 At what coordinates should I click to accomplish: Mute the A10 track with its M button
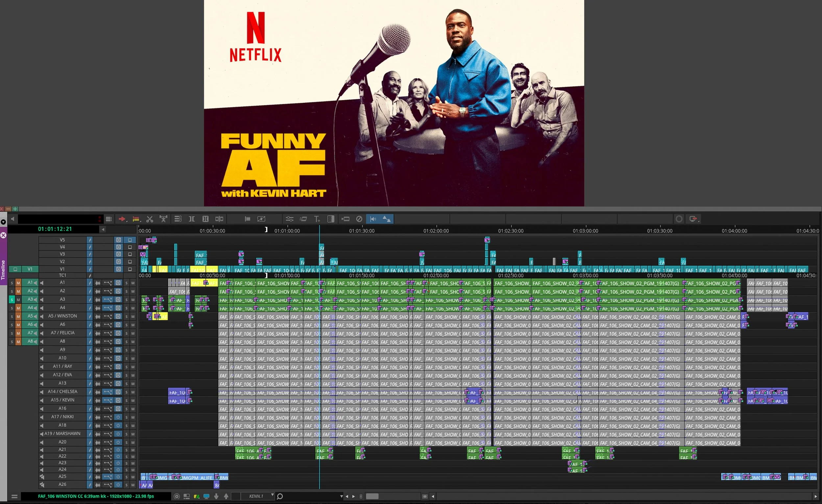(133, 358)
